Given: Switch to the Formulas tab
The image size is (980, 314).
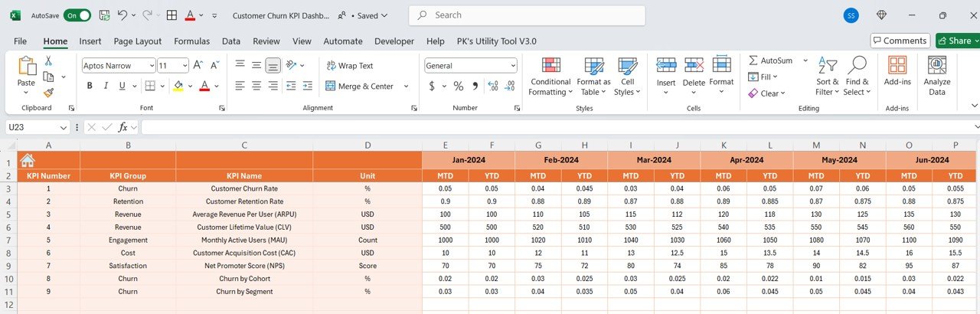Looking at the screenshot, I should (191, 41).
